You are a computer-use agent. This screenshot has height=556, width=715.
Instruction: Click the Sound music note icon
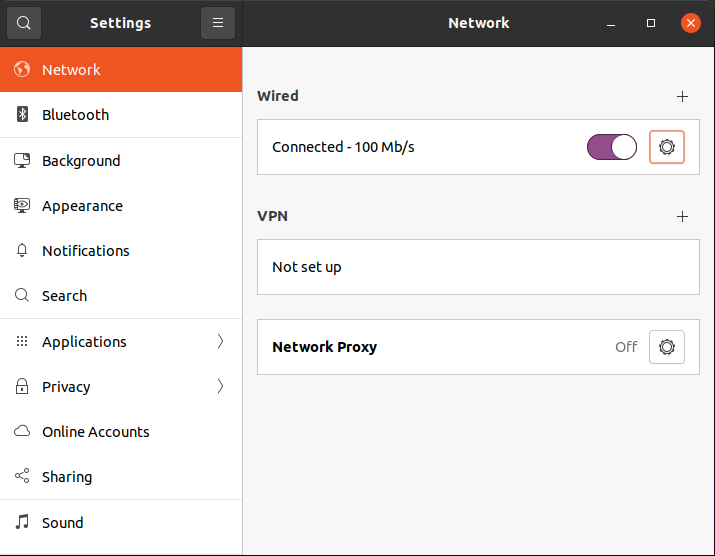(22, 522)
